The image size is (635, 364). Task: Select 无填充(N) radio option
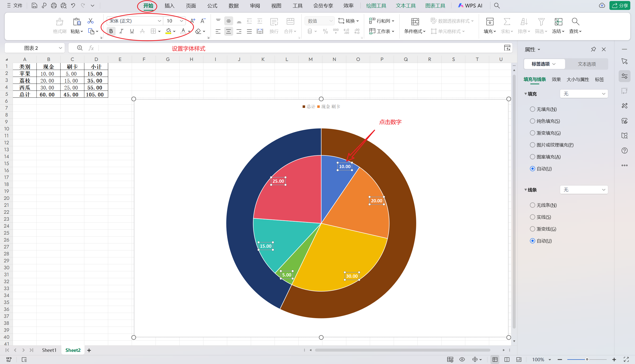[x=533, y=109]
